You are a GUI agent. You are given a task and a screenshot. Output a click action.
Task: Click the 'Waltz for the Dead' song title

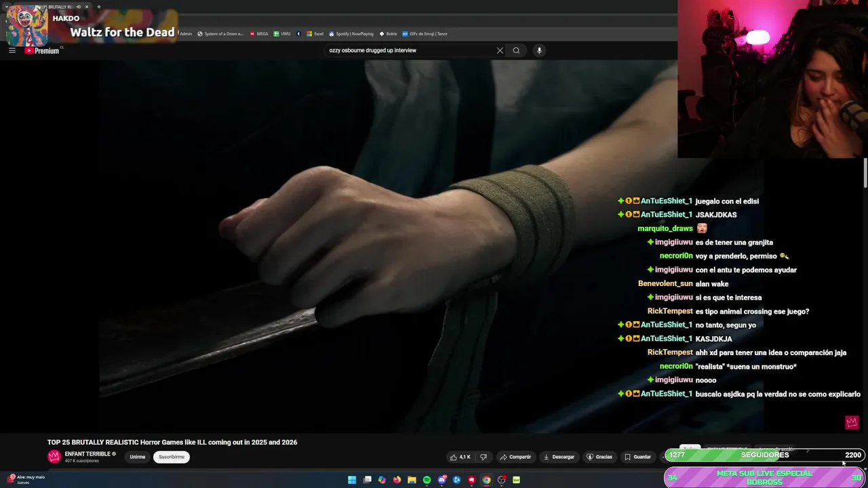click(122, 33)
